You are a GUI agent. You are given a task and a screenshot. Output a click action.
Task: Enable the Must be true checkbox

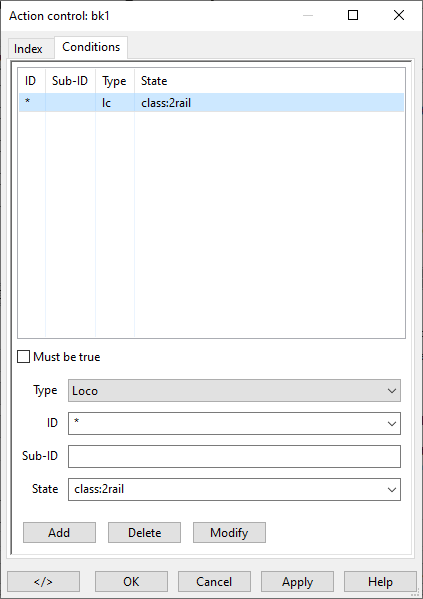coord(24,357)
